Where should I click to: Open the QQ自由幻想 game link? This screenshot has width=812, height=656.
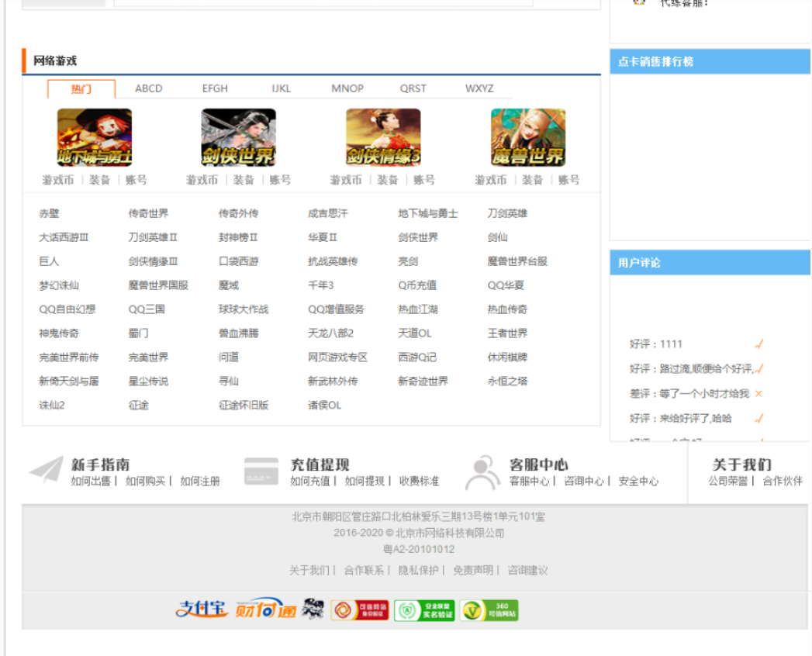67,309
